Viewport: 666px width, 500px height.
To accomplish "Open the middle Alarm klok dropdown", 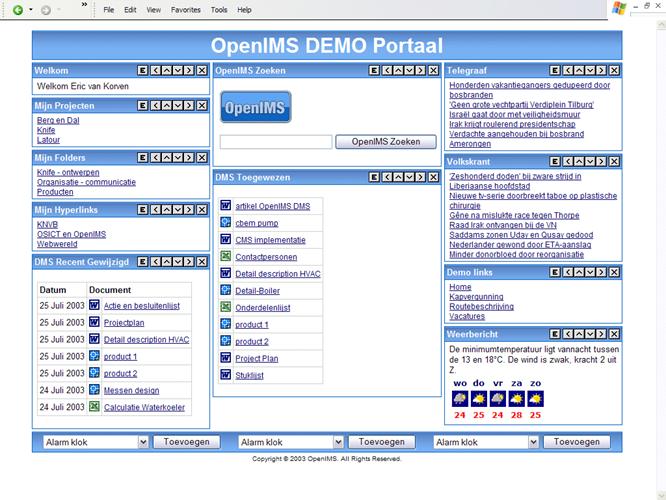I will coord(339,441).
